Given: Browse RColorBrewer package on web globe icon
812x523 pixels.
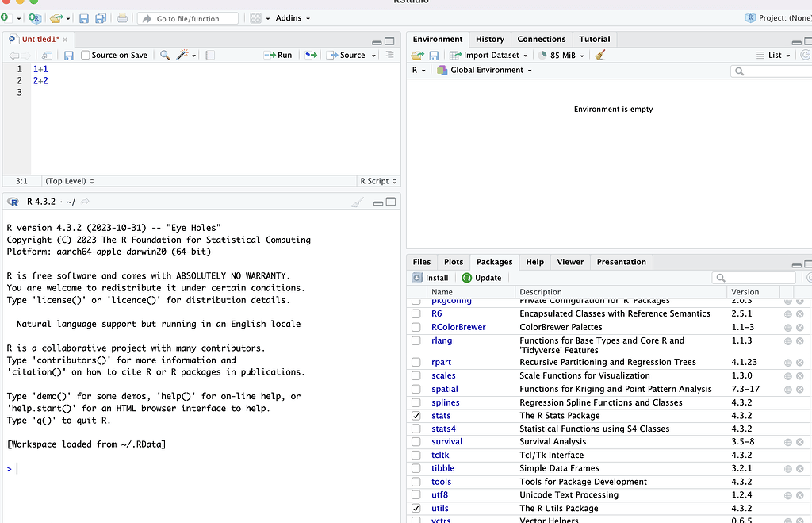Looking at the screenshot, I should pos(787,328).
